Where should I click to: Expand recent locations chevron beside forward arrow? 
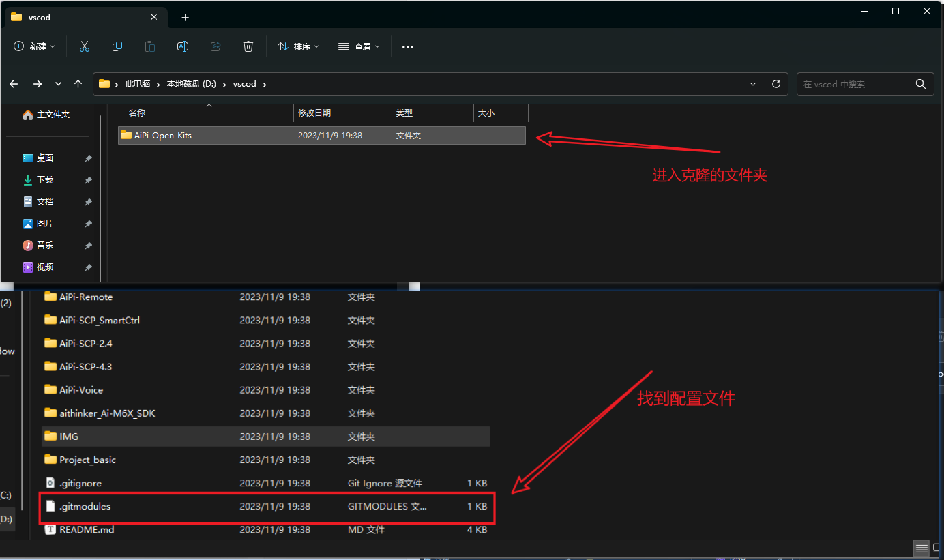click(x=58, y=84)
